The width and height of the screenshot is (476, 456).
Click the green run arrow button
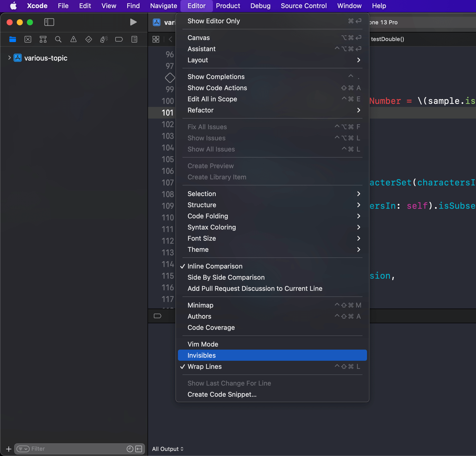click(x=133, y=22)
